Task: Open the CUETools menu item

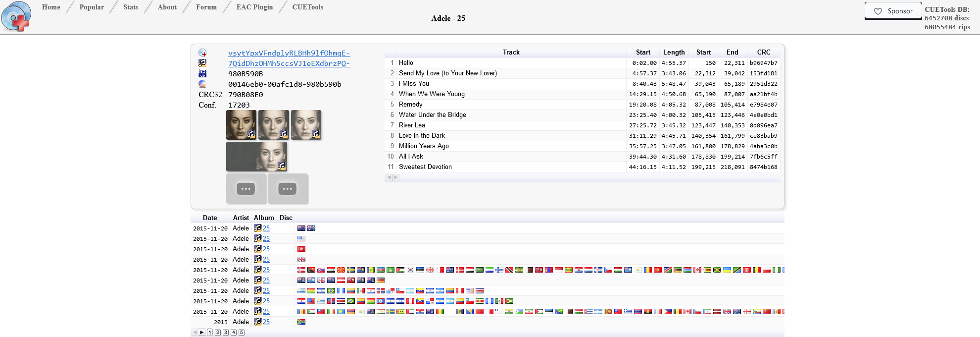Action: coord(308,7)
